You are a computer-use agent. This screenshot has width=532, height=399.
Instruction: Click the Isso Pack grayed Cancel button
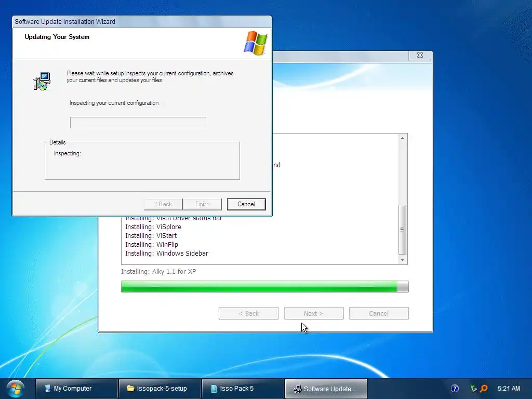click(x=379, y=313)
